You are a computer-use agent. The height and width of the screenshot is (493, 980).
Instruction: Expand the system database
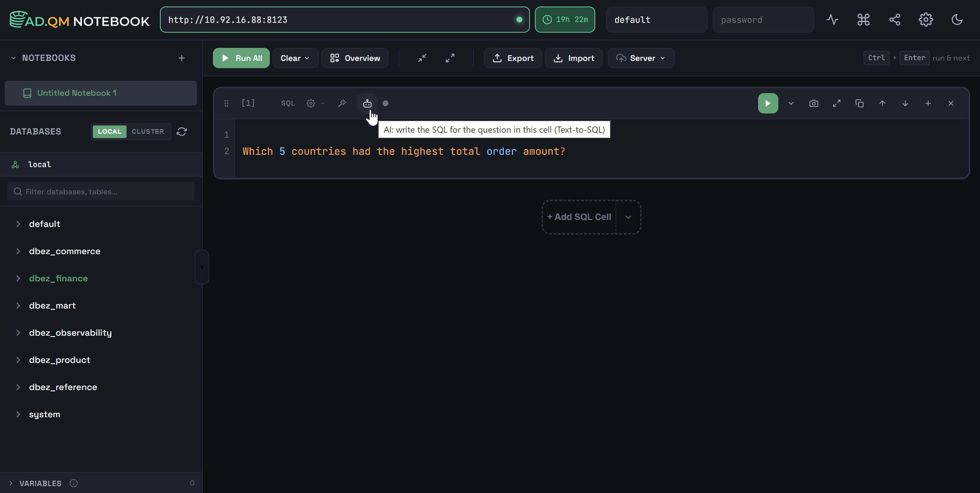point(18,414)
